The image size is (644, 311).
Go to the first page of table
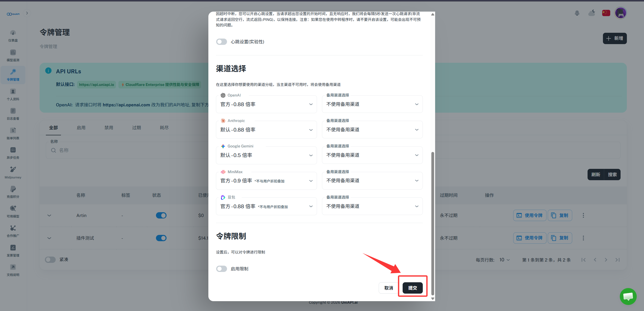point(584,260)
